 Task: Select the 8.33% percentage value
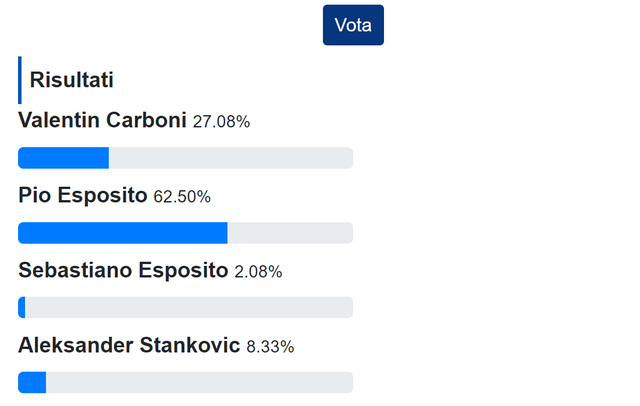pos(270,347)
